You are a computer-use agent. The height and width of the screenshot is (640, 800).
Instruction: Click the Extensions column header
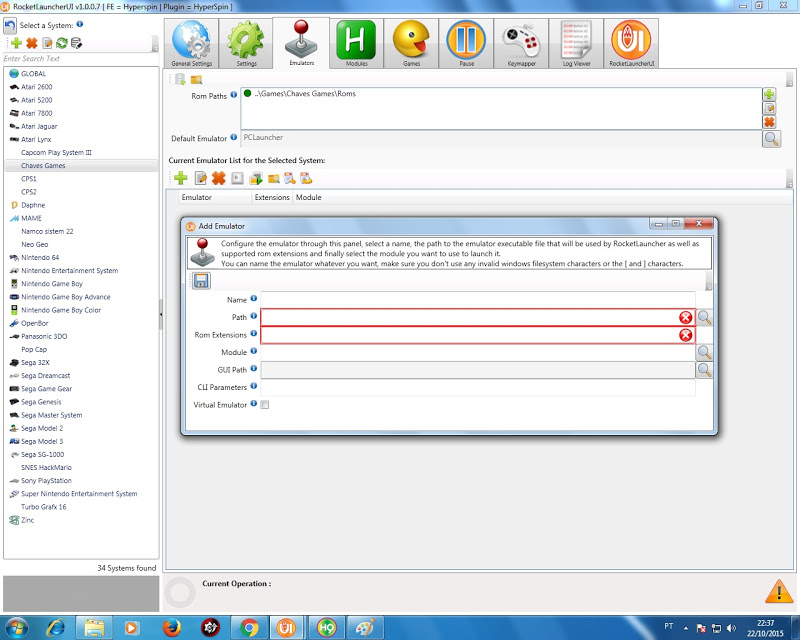[x=272, y=198]
